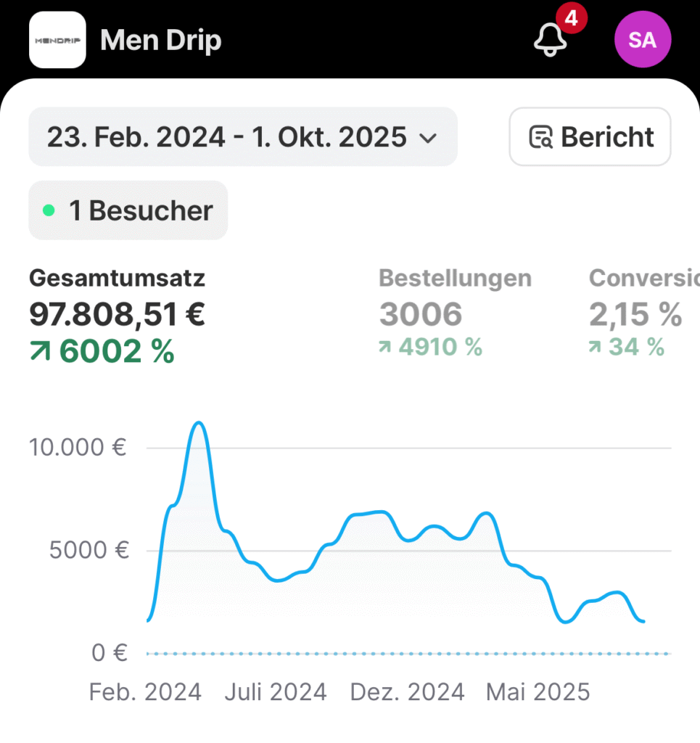Tap the highest peak of the revenue chart
The width and height of the screenshot is (700, 743).
point(198,423)
